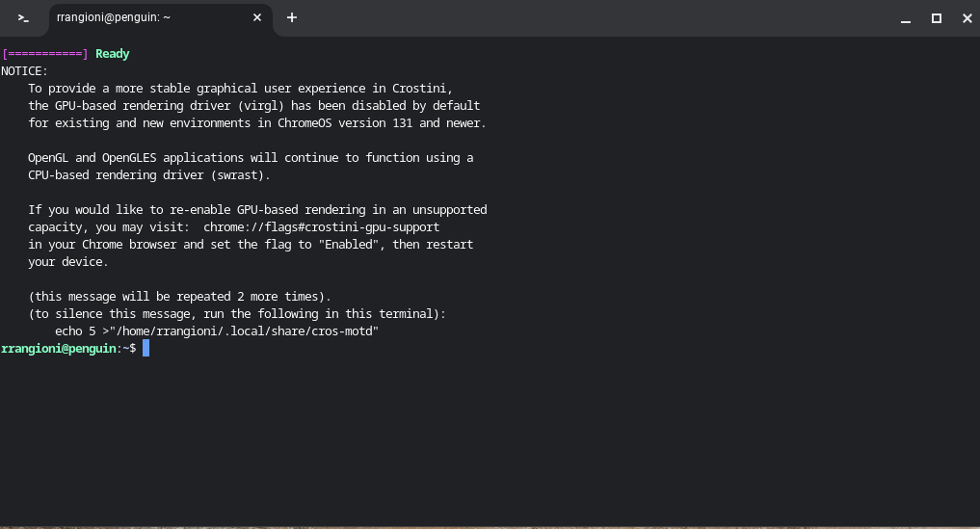Click the green Ready status text

tap(113, 54)
